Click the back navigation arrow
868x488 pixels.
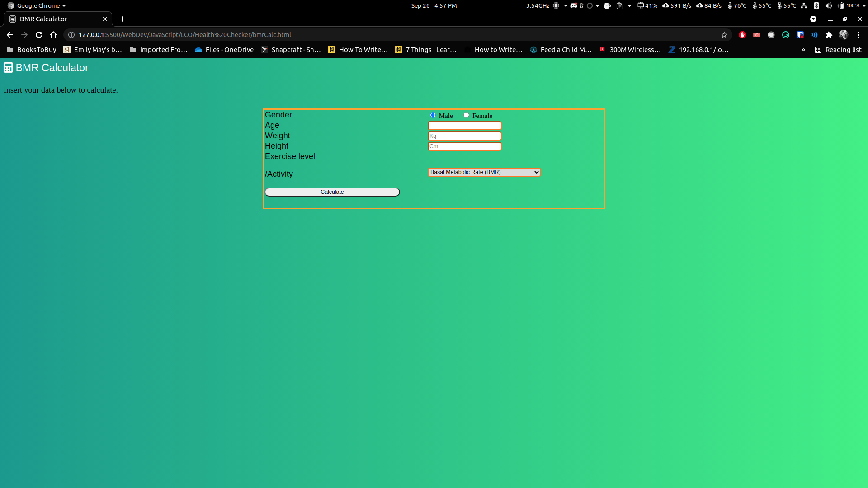pos(10,35)
